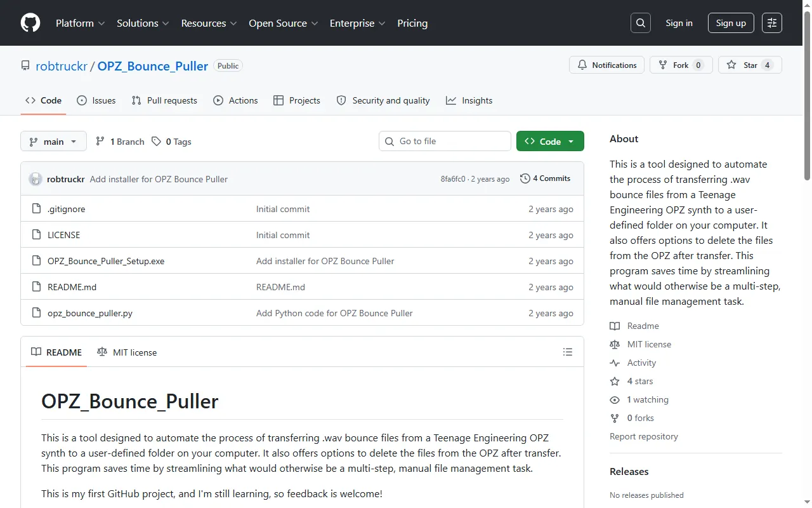812x508 pixels.
Task: Click the bell icon in Notifications
Action: (x=582, y=65)
